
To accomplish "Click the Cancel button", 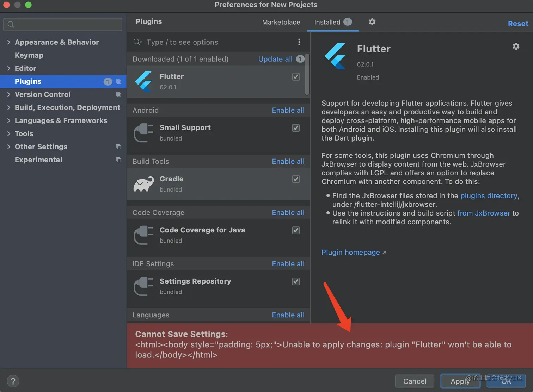I will pyautogui.click(x=415, y=381).
